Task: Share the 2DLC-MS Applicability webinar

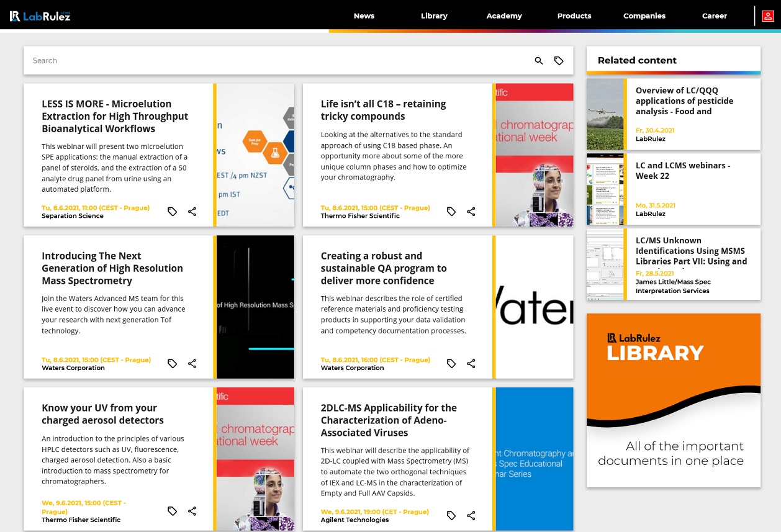Action: (x=471, y=516)
